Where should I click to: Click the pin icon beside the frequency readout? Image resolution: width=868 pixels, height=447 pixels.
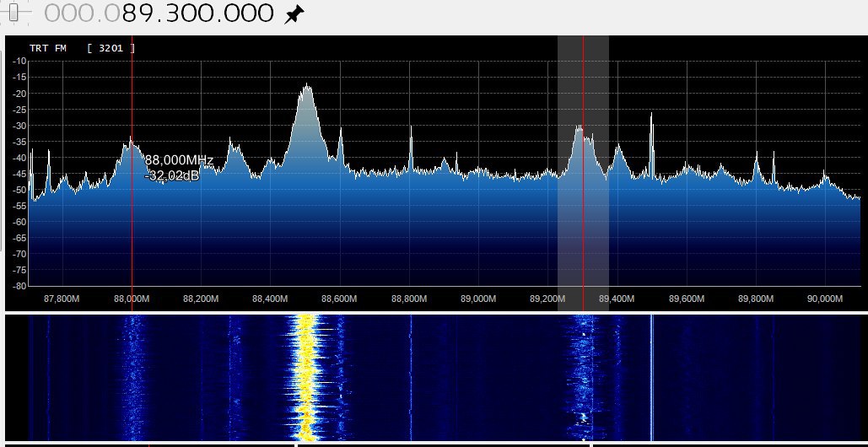coord(294,14)
